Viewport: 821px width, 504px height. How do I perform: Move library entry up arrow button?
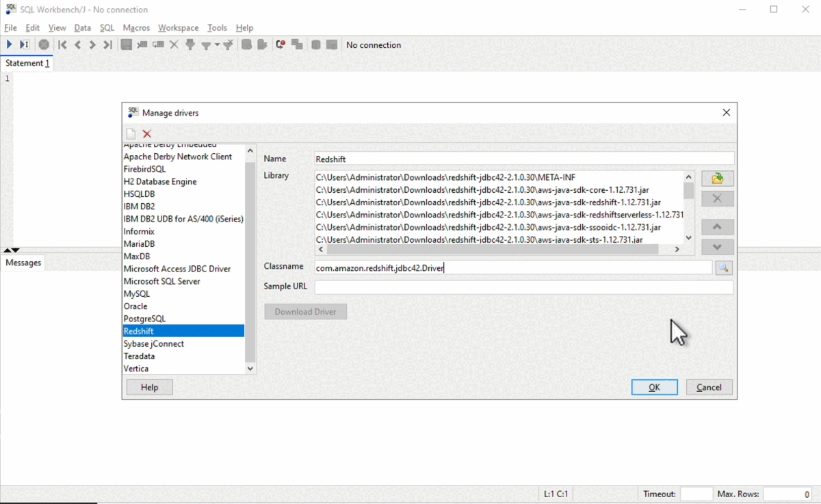coord(717,227)
